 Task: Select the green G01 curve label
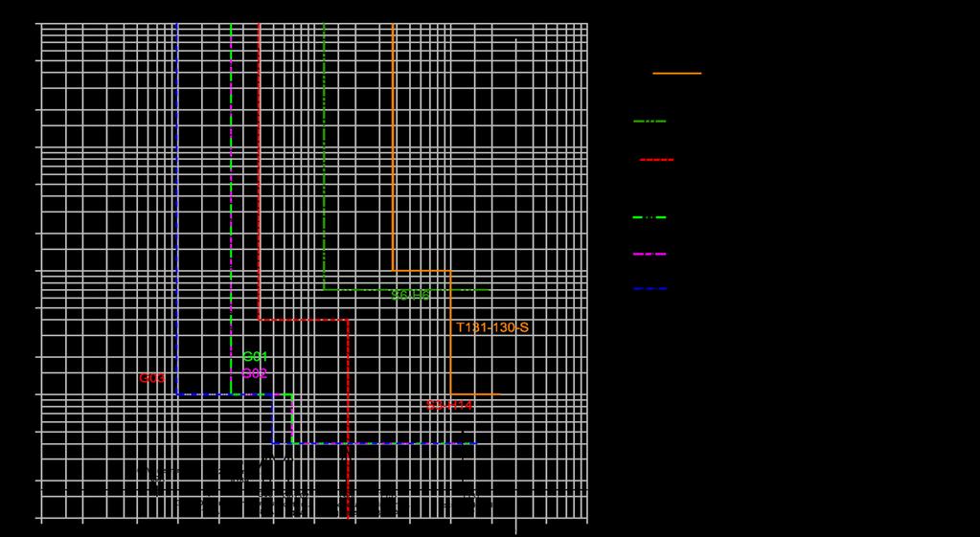[255, 357]
